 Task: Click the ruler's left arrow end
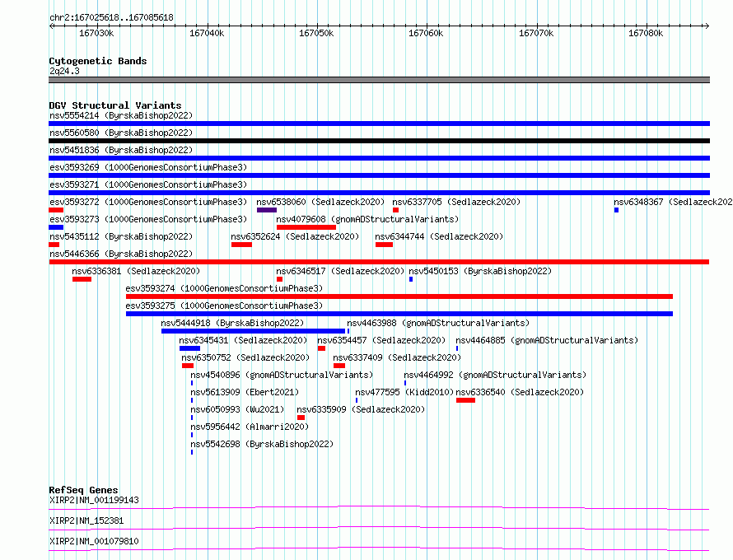[51, 26]
